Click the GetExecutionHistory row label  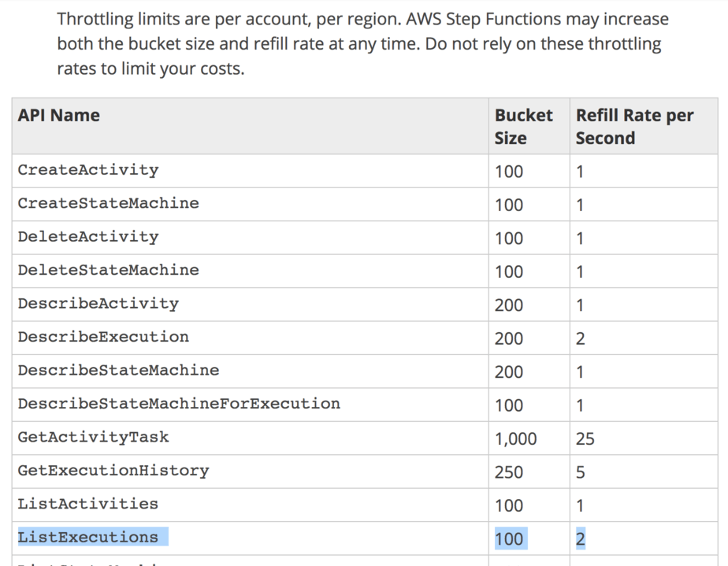113,471
